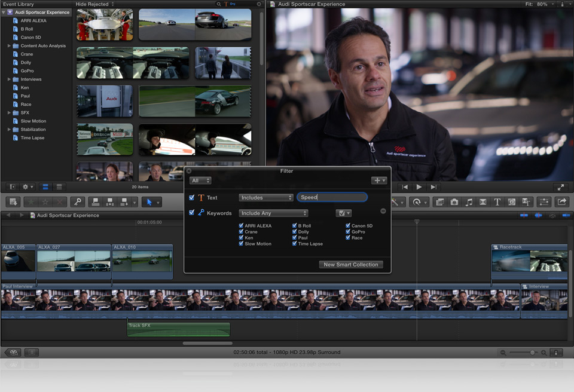
Task: Uncheck the B Roll keyword
Action: tap(295, 225)
